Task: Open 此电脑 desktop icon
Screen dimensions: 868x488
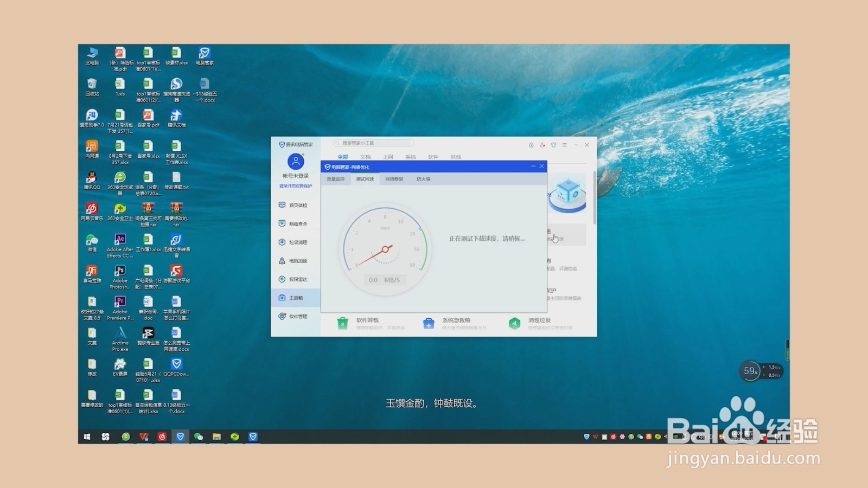Action: point(92,56)
